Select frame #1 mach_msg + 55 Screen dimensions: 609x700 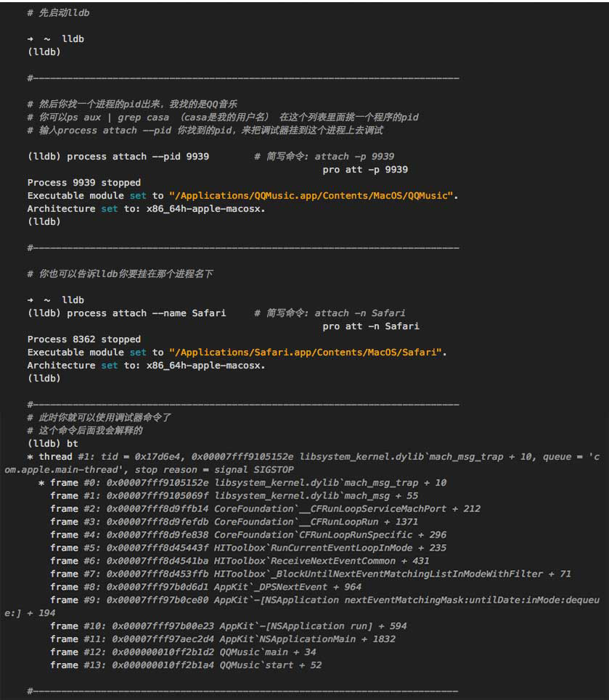(234, 496)
